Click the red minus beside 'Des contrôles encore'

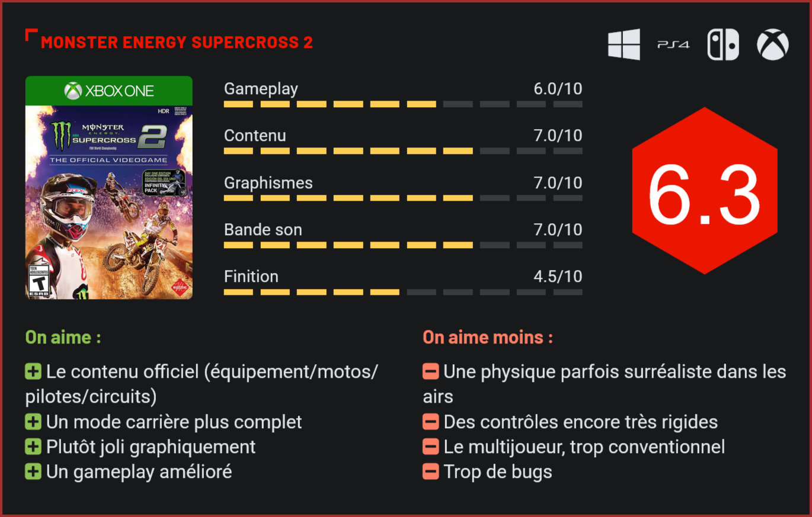tap(431, 422)
